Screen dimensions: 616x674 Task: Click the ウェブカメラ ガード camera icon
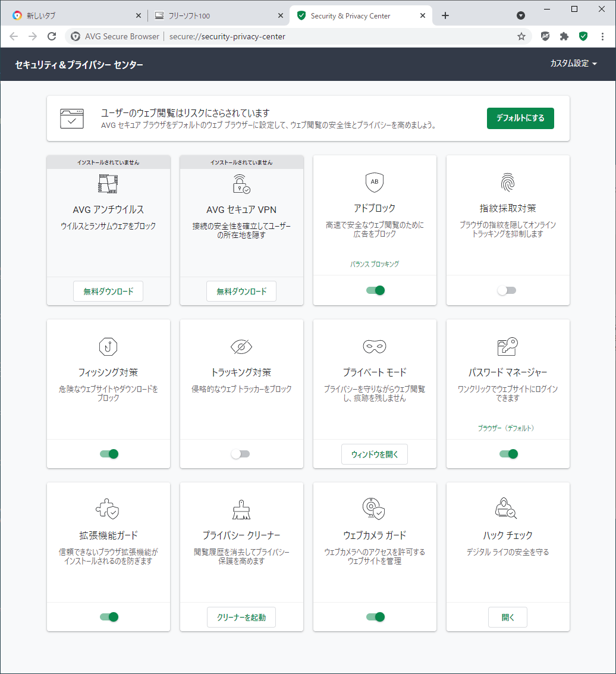point(374,509)
